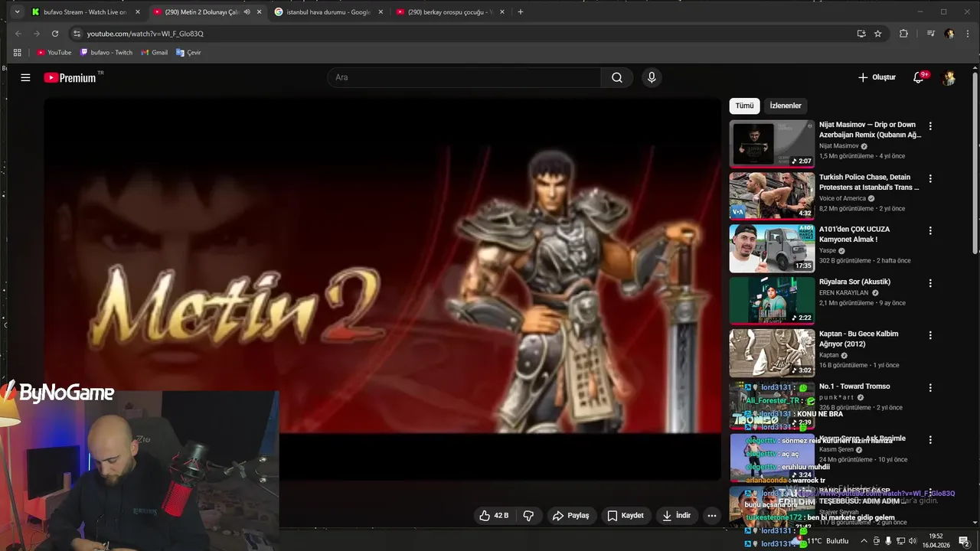Open A101 Kamyonet video thumbnail
The width and height of the screenshot is (980, 551).
(x=772, y=248)
